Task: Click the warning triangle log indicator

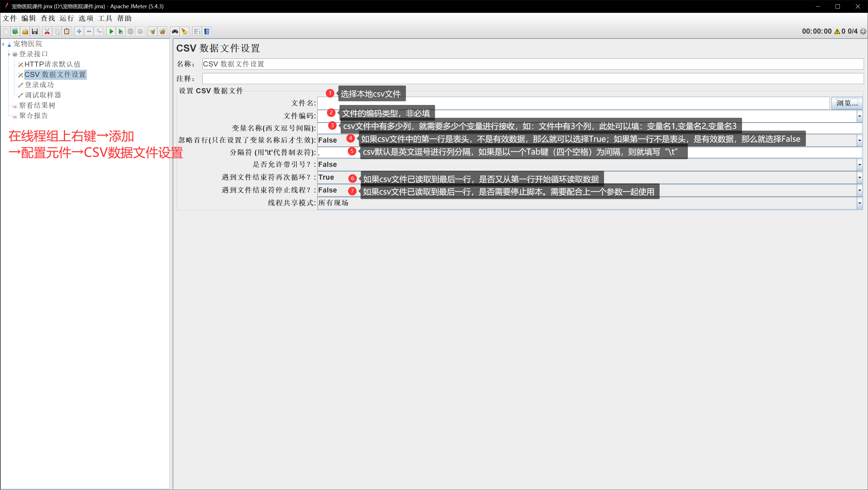Action: tap(837, 31)
